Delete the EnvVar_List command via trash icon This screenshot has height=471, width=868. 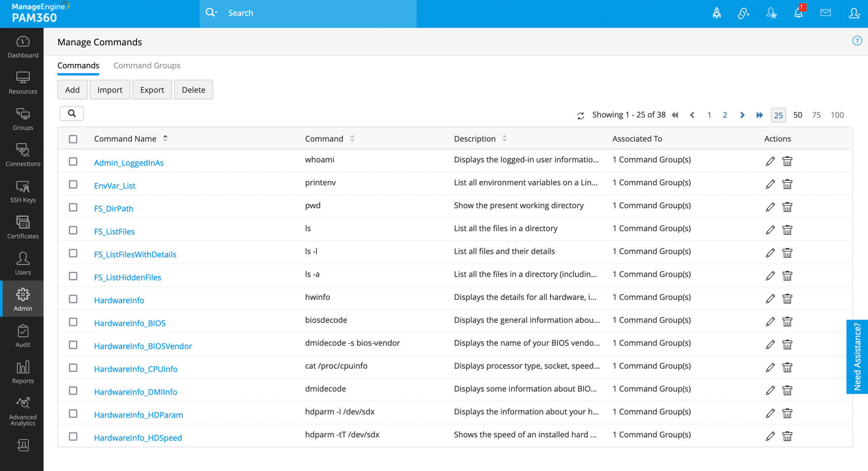click(787, 184)
